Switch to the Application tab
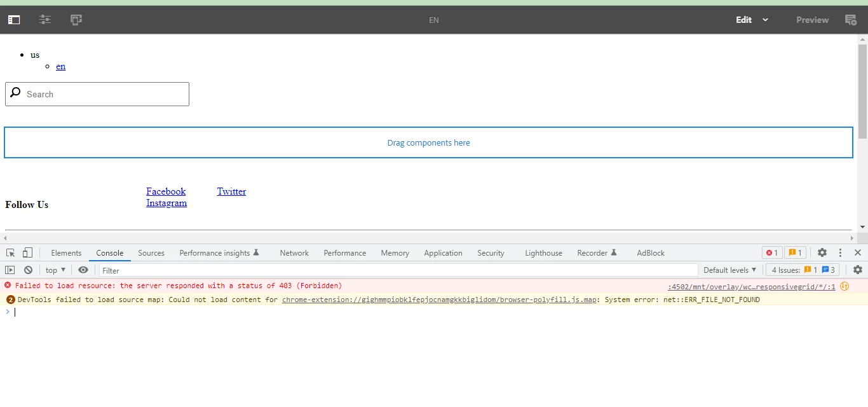 (443, 252)
